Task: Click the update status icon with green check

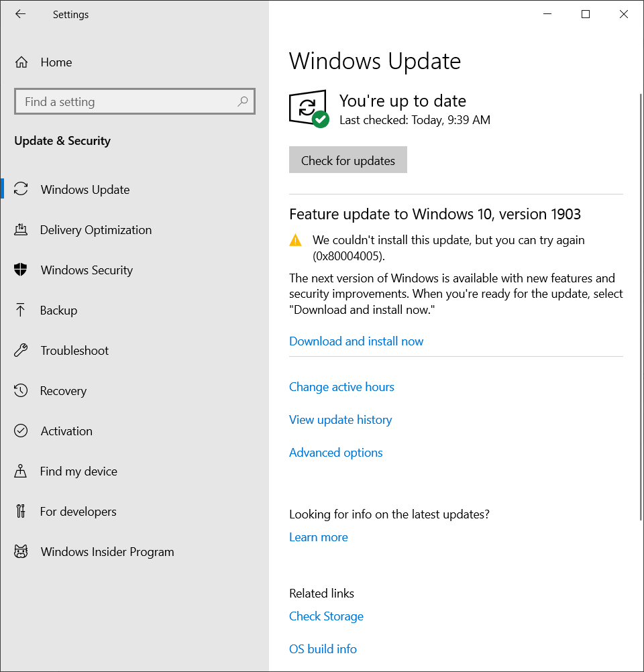Action: [x=309, y=109]
